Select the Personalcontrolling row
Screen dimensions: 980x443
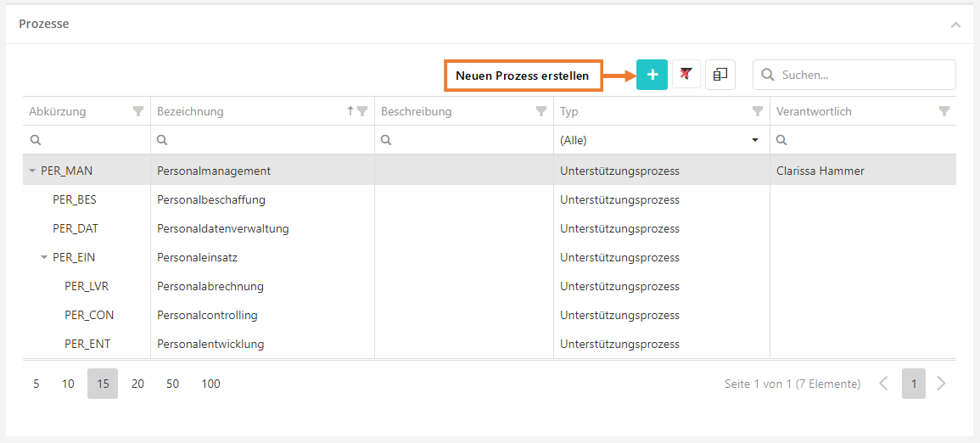tap(207, 315)
